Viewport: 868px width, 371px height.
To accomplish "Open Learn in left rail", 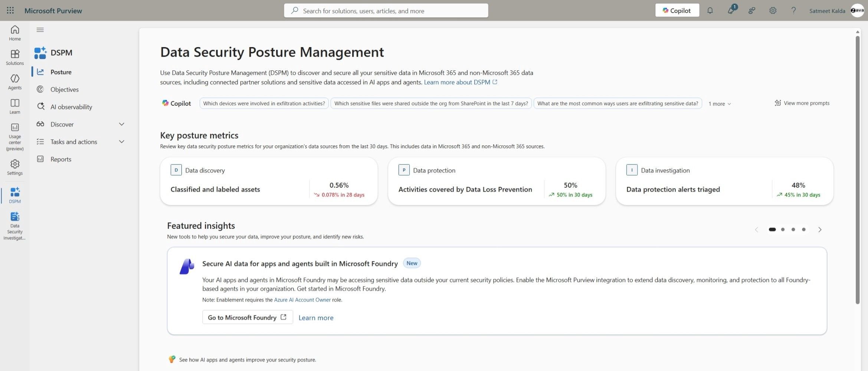I will (15, 106).
